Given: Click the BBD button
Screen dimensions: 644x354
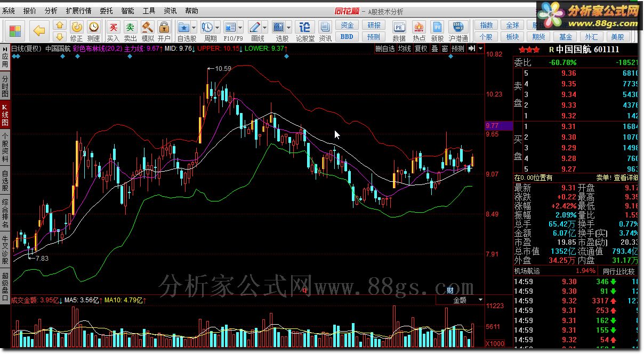Looking at the screenshot, I should (347, 37).
